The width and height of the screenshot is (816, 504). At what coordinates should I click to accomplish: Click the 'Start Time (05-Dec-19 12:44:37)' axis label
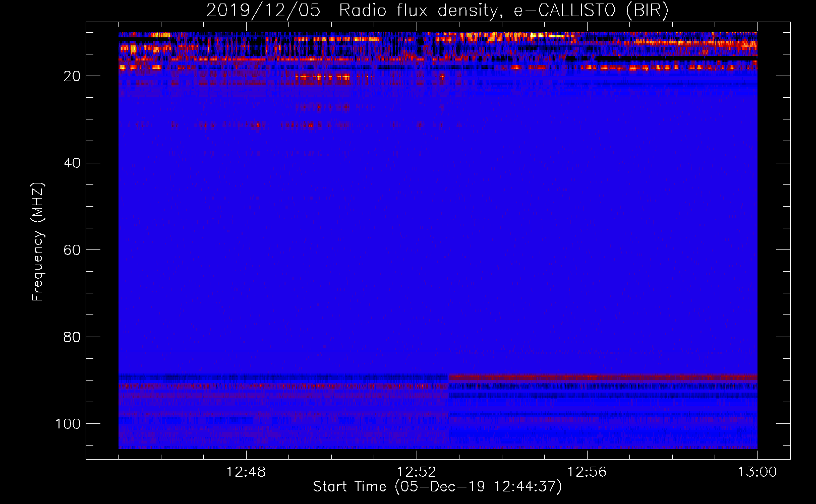437,487
